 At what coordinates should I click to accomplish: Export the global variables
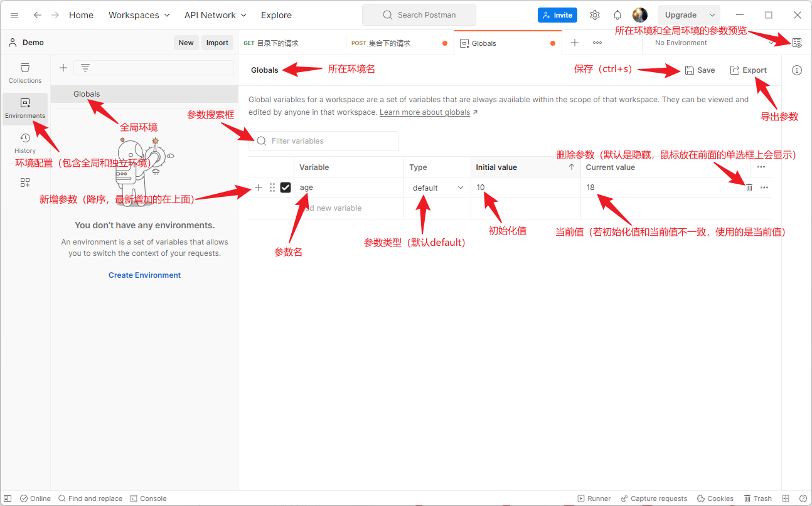pyautogui.click(x=748, y=70)
